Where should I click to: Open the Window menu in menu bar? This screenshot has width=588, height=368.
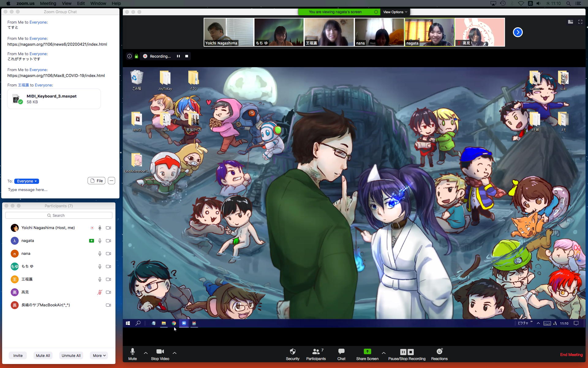click(98, 3)
